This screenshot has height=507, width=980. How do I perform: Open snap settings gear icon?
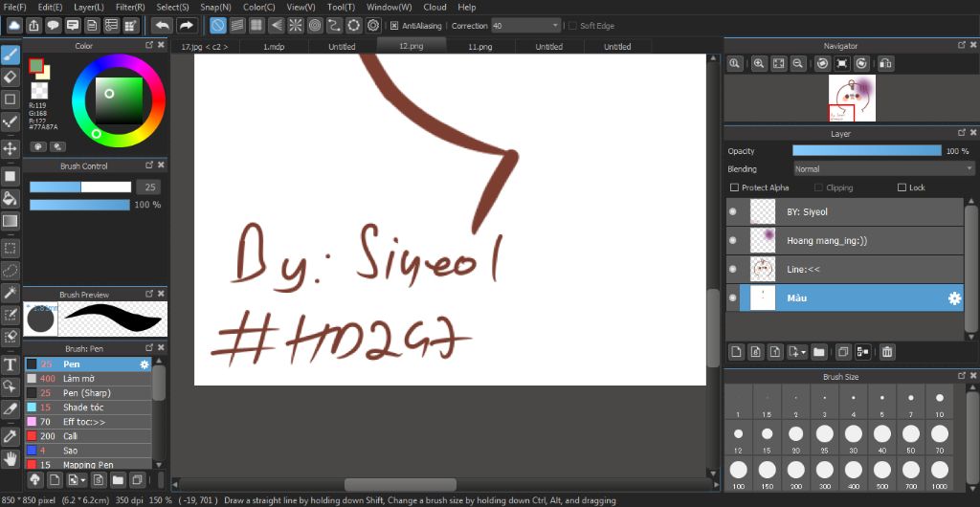[x=374, y=26]
